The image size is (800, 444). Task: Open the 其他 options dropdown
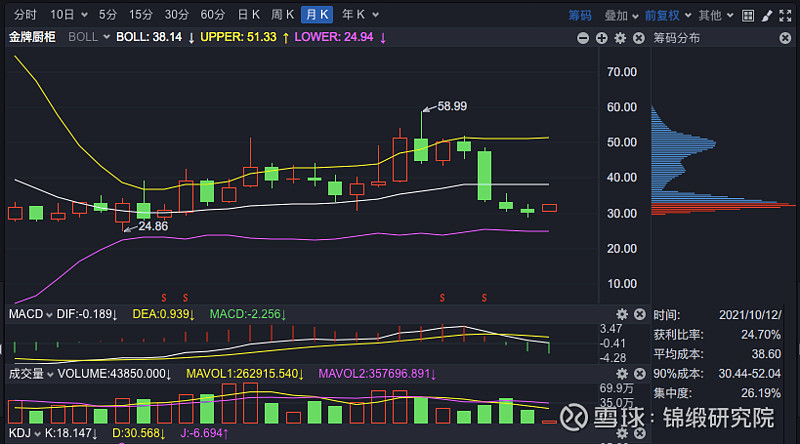coord(714,15)
